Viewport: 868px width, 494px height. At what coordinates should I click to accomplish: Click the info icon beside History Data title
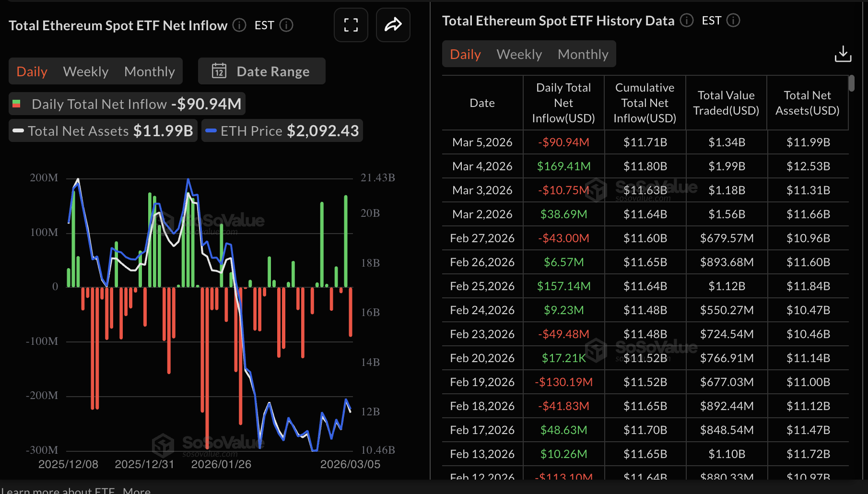pos(687,20)
